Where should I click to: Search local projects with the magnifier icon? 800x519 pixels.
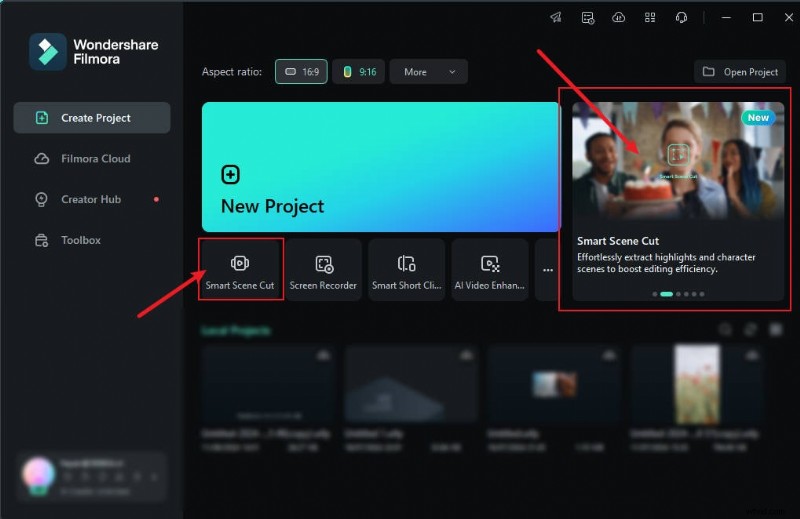(x=726, y=330)
